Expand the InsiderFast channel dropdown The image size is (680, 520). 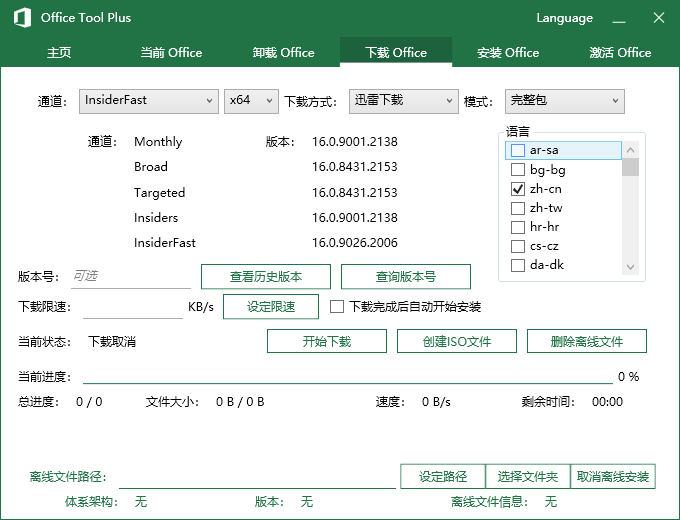pyautogui.click(x=148, y=100)
